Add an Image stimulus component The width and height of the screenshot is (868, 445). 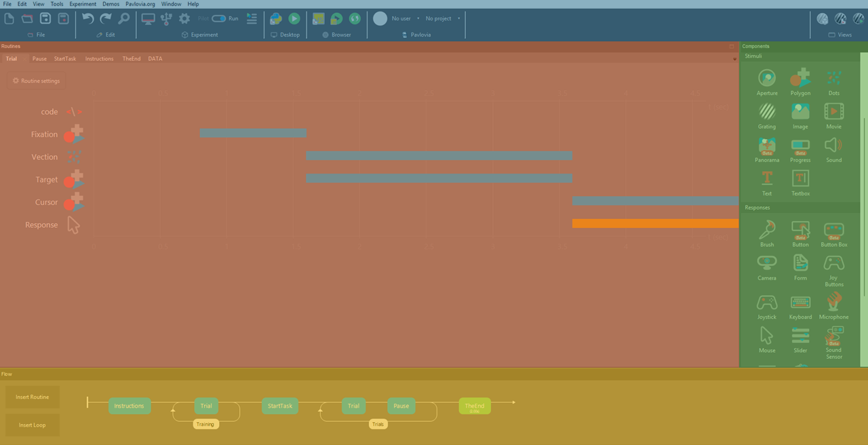point(800,115)
